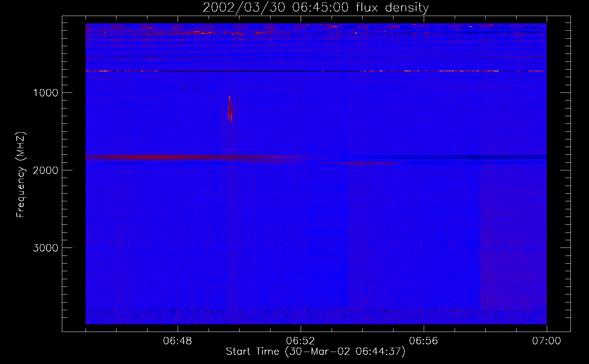Image resolution: width=589 pixels, height=364 pixels.
Task: Click the "Frequency (MHZ)" y-axis label
Action: tap(21, 175)
